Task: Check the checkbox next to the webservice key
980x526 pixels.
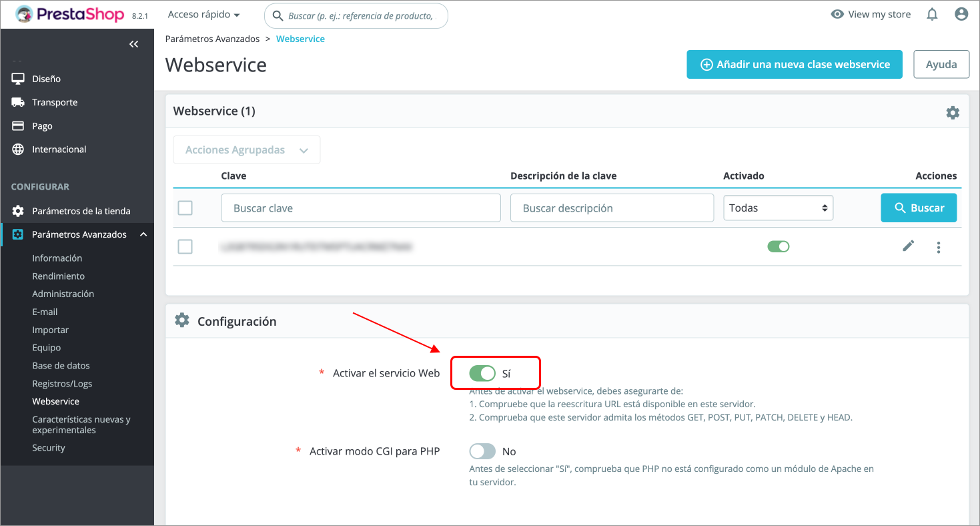Action: pos(185,246)
